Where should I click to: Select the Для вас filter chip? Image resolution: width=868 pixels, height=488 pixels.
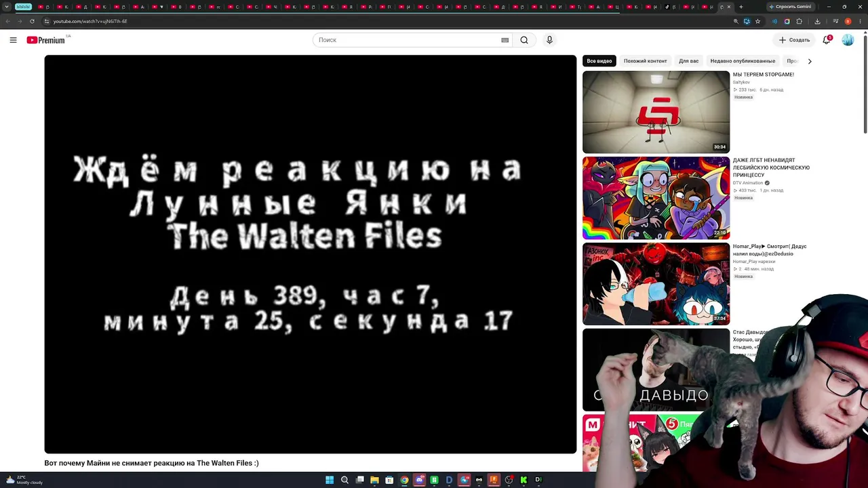coord(689,61)
